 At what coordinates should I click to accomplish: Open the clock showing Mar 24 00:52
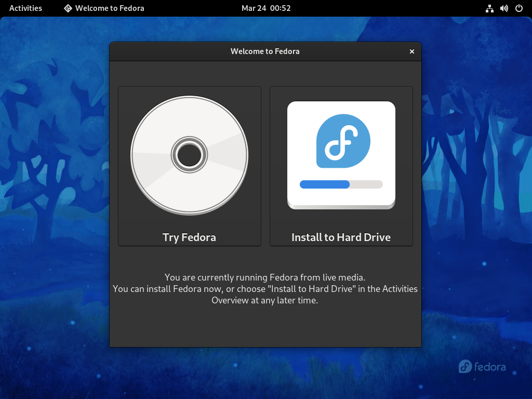(266, 8)
